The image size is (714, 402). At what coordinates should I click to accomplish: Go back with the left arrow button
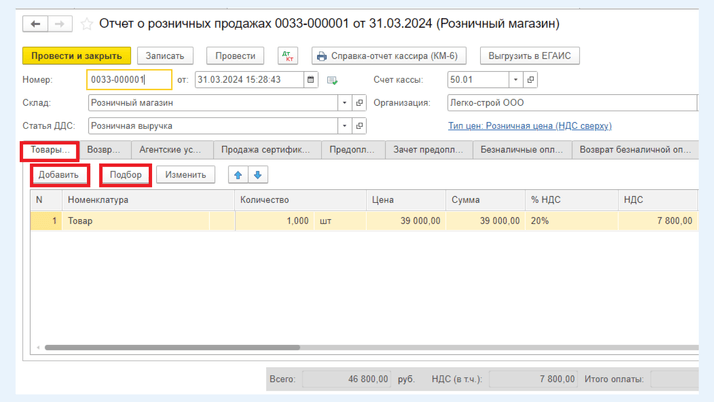pyautogui.click(x=35, y=24)
